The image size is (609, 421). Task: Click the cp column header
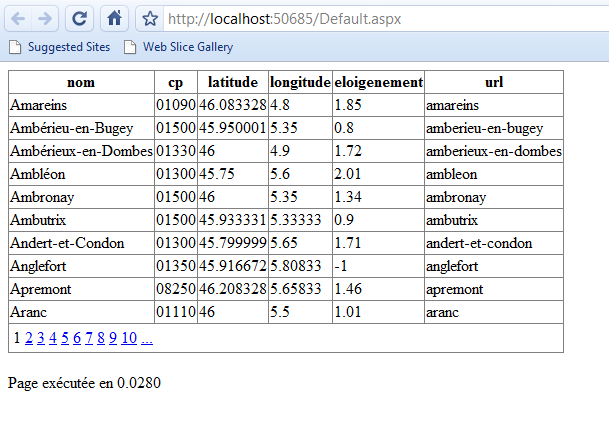point(176,82)
